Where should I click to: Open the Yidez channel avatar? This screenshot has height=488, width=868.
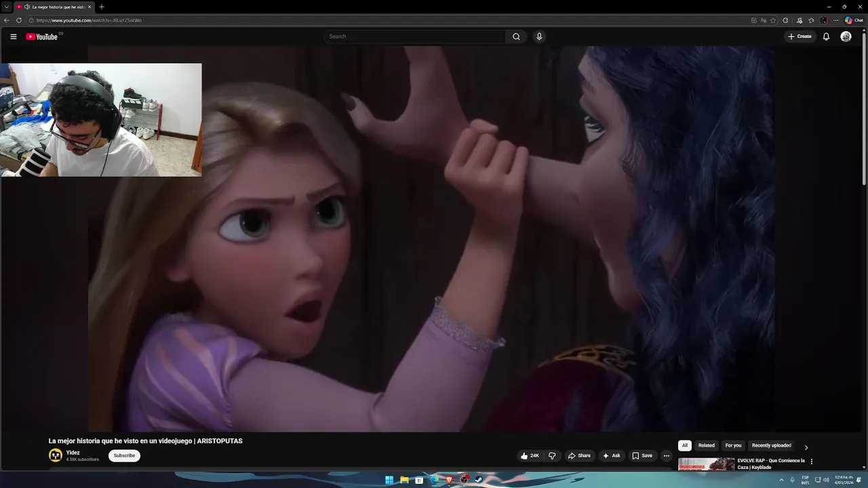56,455
